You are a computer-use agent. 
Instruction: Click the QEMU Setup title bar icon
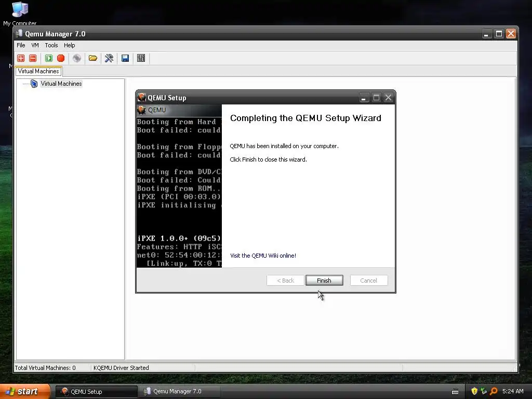click(141, 97)
